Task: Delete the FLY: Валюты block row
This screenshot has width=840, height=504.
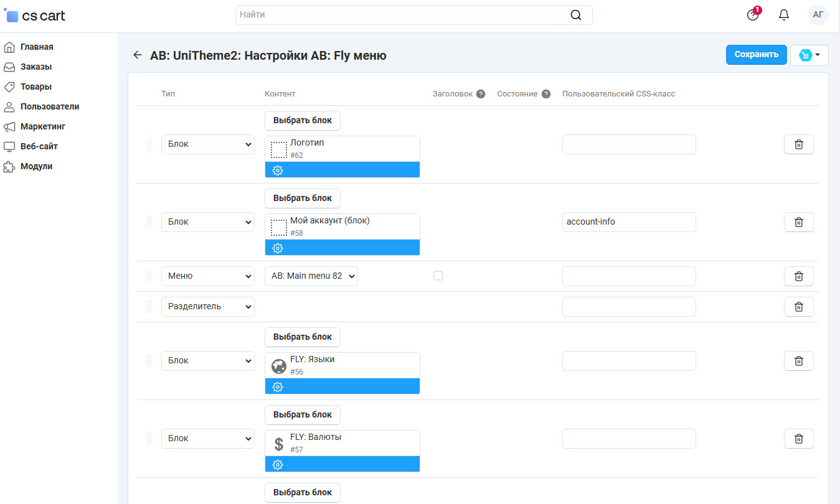Action: (x=798, y=439)
